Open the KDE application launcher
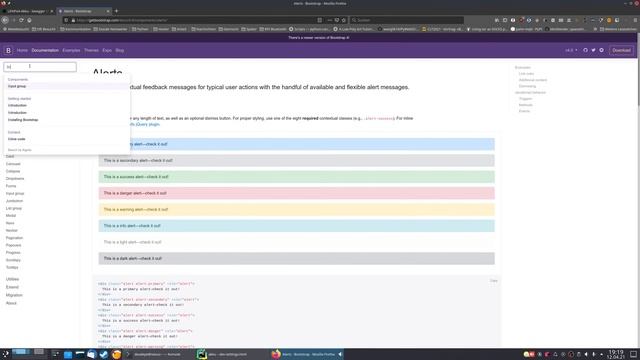The width and height of the screenshot is (640, 360). 5,354
